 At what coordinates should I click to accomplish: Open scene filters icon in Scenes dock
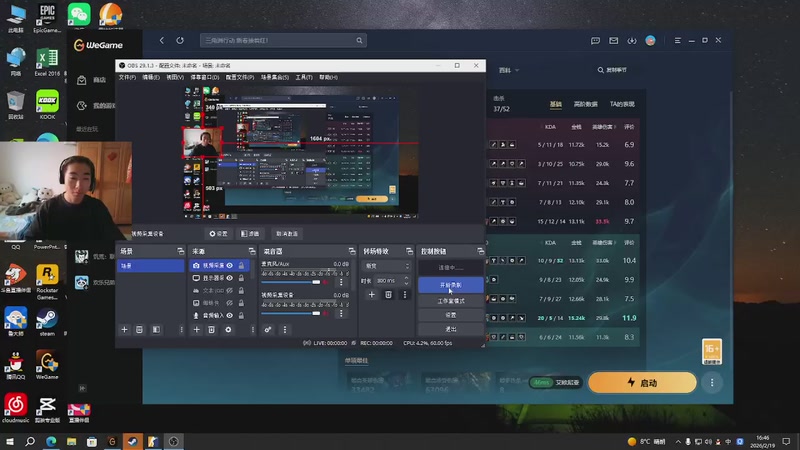pos(156,330)
